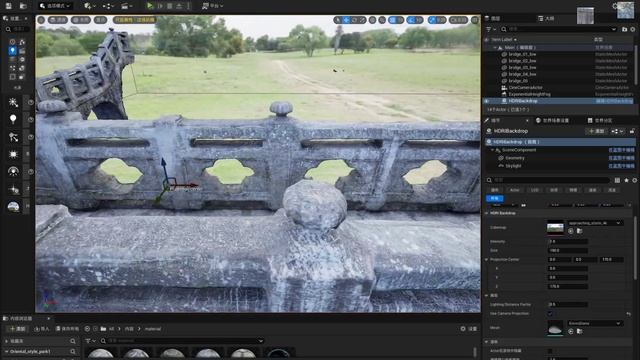Open the Cinematics clapperboard dropdown
The height and width of the screenshot is (360, 640).
click(127, 6)
